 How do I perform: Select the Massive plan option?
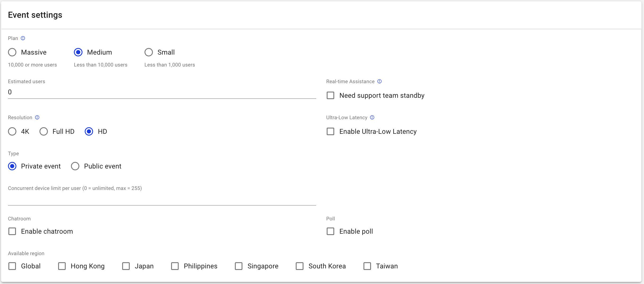point(12,52)
